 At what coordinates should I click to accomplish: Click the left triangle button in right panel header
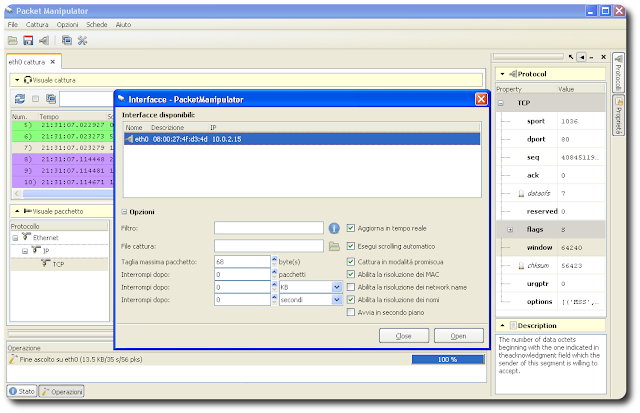[582, 57]
